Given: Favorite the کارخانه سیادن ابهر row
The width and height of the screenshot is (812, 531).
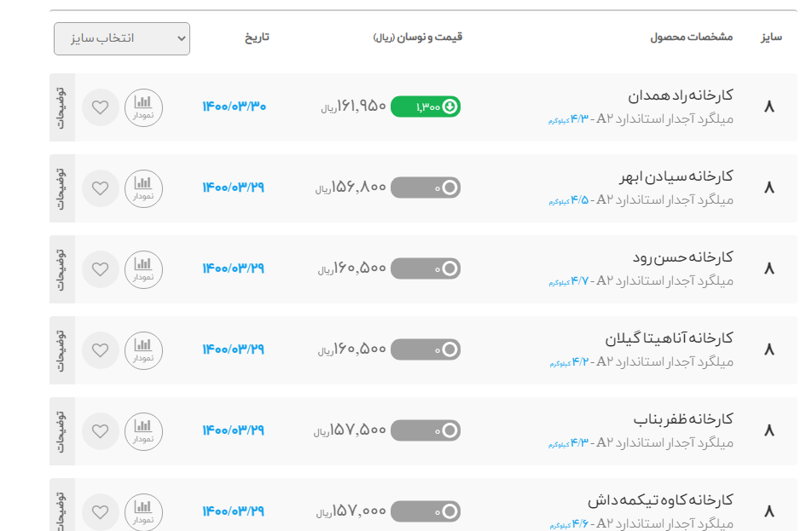Looking at the screenshot, I should point(101,188).
